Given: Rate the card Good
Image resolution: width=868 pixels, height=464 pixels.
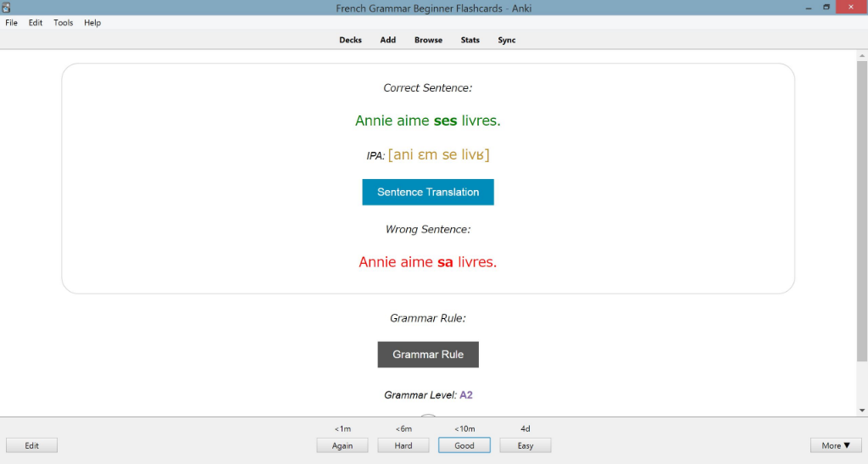Looking at the screenshot, I should 464,445.
